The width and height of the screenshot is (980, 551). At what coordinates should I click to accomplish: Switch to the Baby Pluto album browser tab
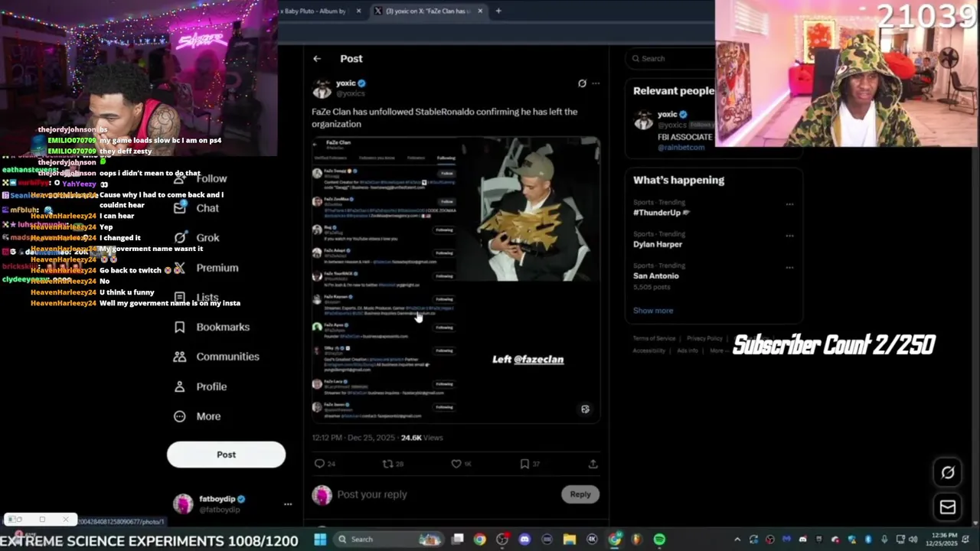point(315,11)
